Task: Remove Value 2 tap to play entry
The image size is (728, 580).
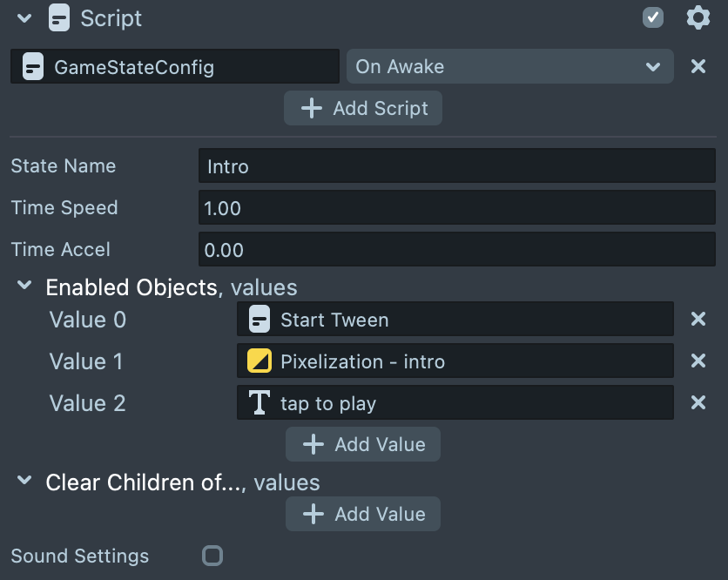Action: 698,402
